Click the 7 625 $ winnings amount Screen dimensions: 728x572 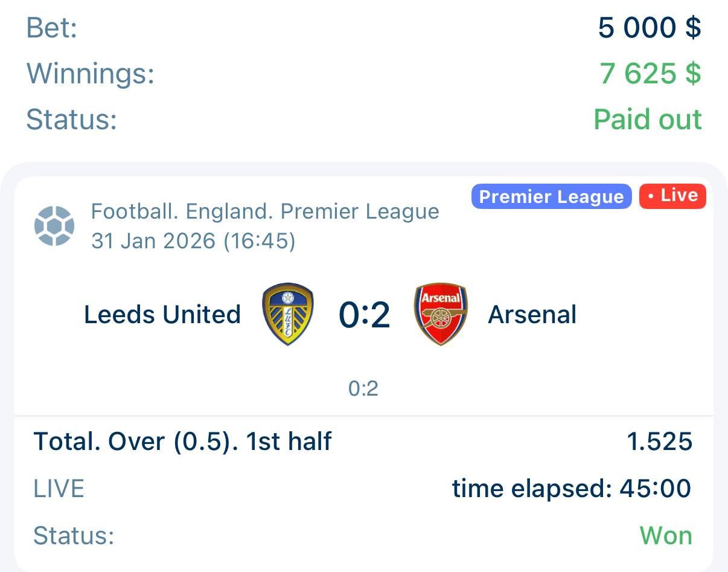pyautogui.click(x=650, y=74)
